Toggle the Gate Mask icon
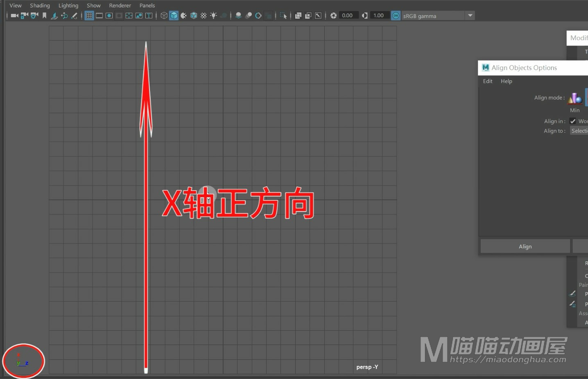The width and height of the screenshot is (588, 379). [119, 16]
